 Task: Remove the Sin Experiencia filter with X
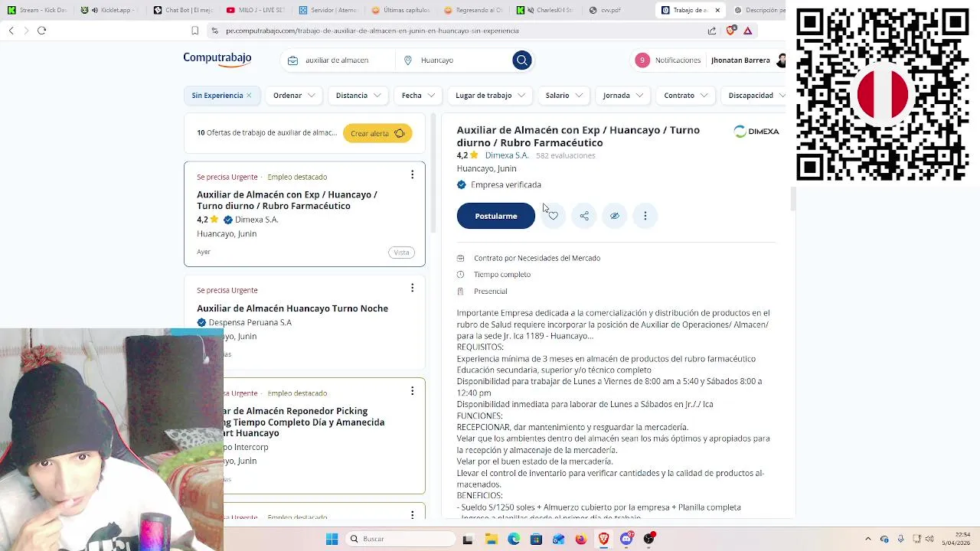pos(249,96)
